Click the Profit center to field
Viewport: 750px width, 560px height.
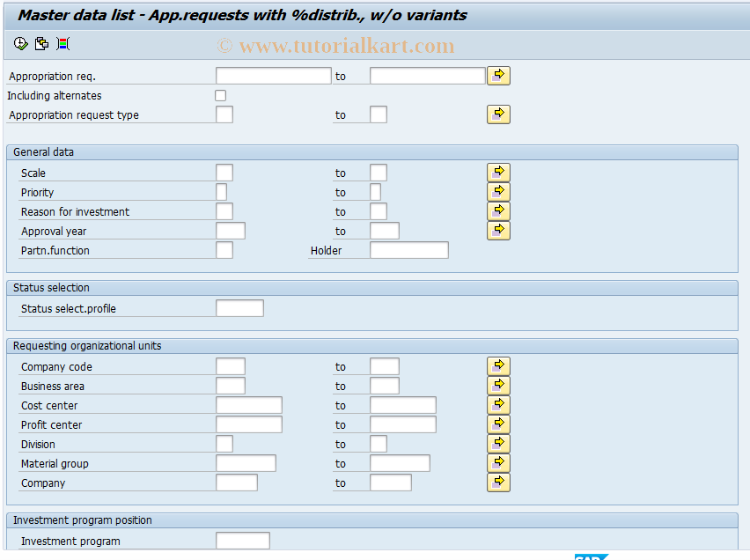[403, 424]
